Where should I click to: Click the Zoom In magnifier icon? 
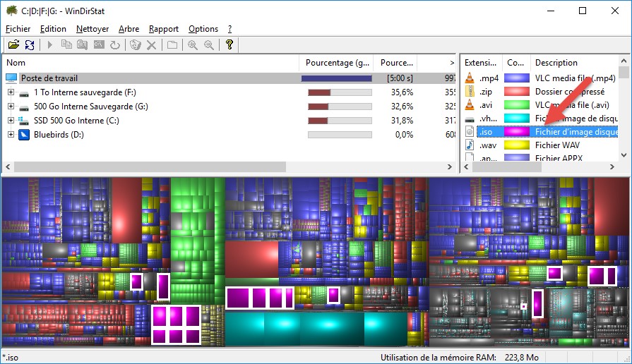192,45
